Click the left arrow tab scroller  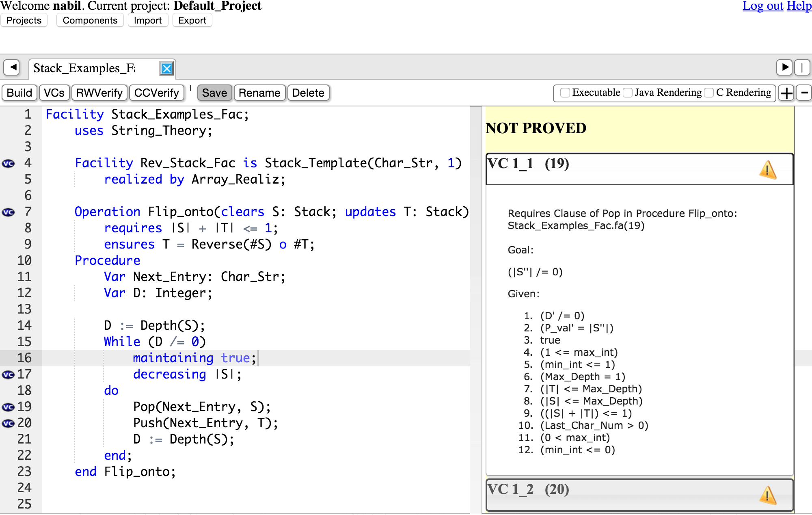pos(12,67)
